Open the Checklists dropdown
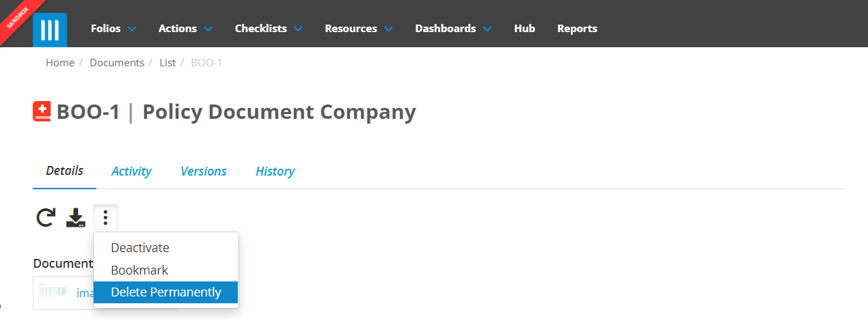The height and width of the screenshot is (319, 868). [269, 29]
